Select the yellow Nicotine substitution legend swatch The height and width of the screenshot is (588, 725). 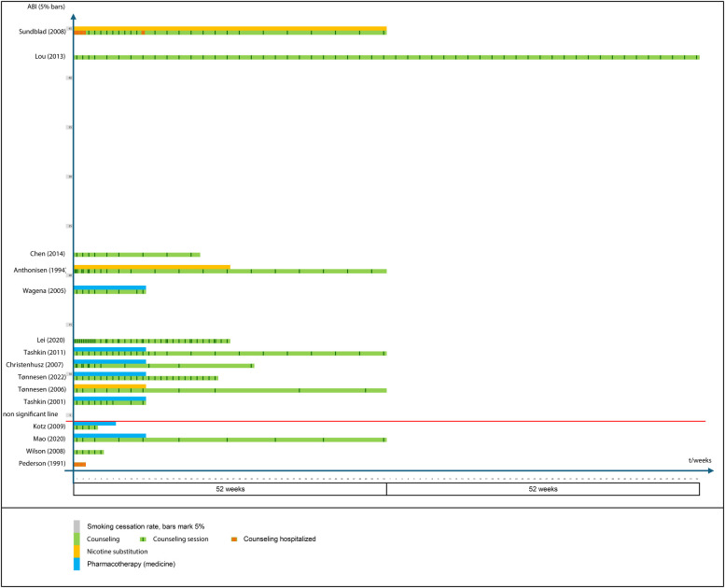[77, 551]
